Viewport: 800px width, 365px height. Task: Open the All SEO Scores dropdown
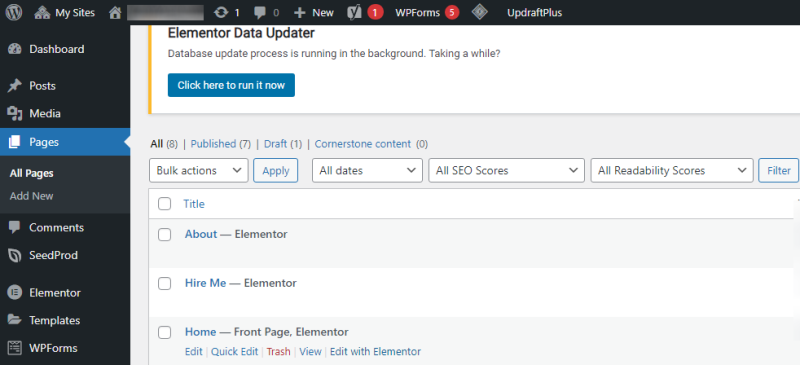click(507, 171)
